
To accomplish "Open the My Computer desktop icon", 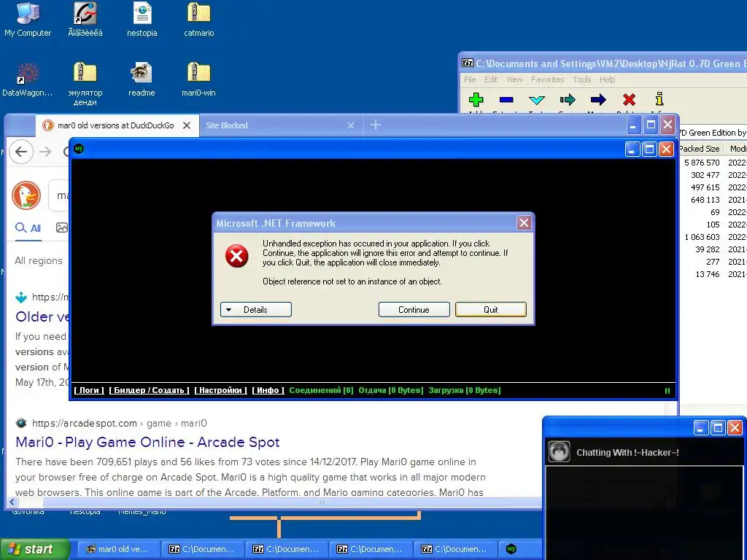I will (x=28, y=20).
